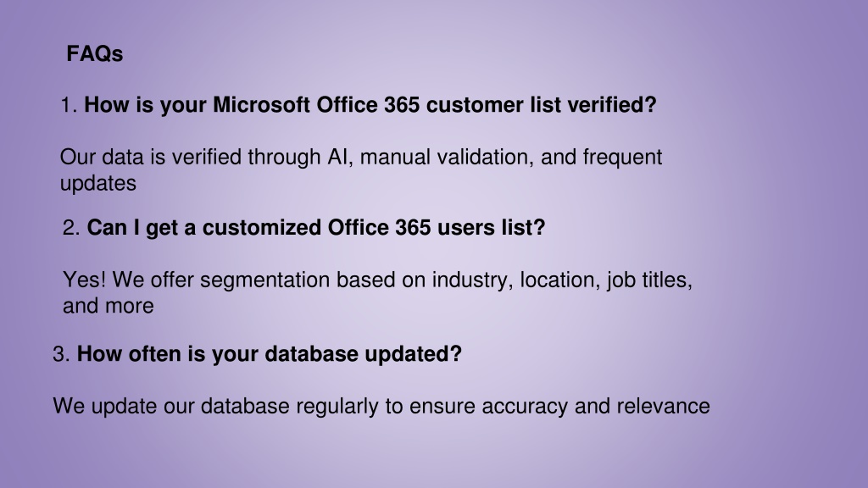Click the word 'updates' under answer one

click(x=98, y=183)
